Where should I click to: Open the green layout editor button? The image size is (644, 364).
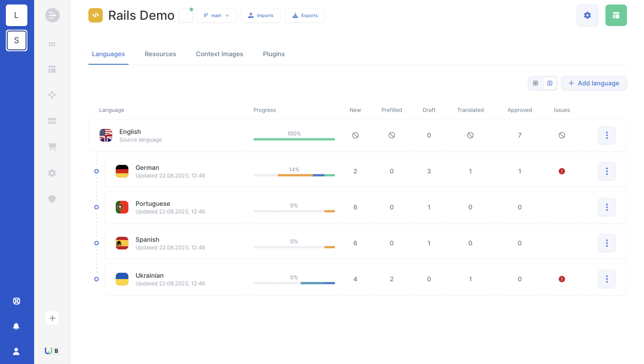pos(616,15)
